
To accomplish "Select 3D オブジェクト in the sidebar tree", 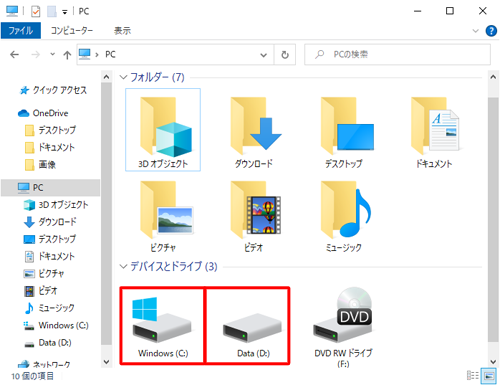I will (56, 205).
